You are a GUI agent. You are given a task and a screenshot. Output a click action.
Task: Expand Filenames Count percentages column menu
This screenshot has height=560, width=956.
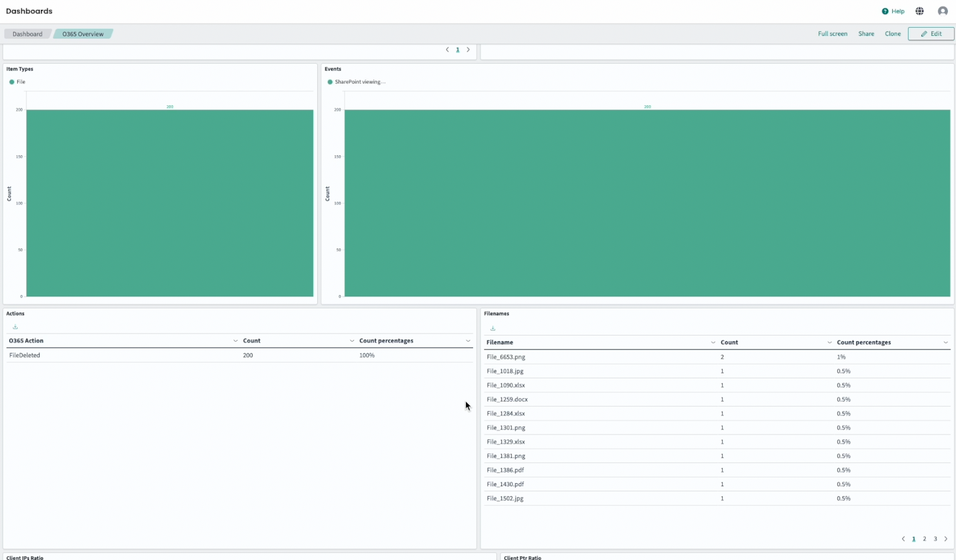pyautogui.click(x=945, y=342)
